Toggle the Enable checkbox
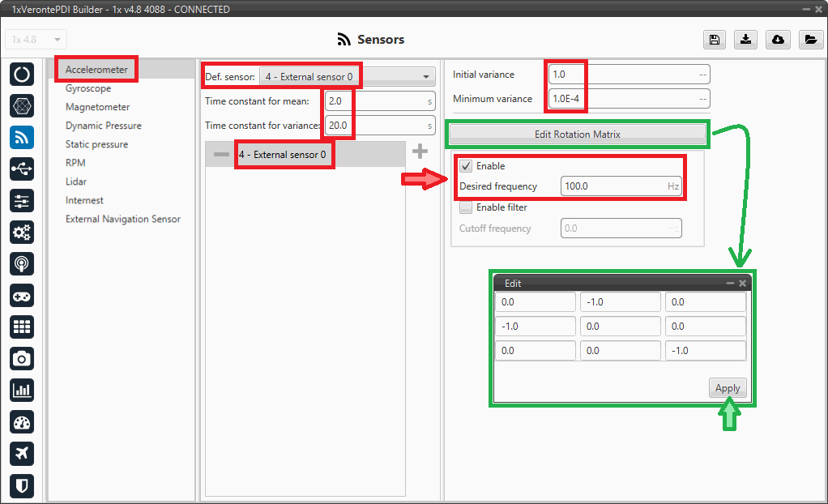Viewport: 828px width, 504px height. click(466, 166)
